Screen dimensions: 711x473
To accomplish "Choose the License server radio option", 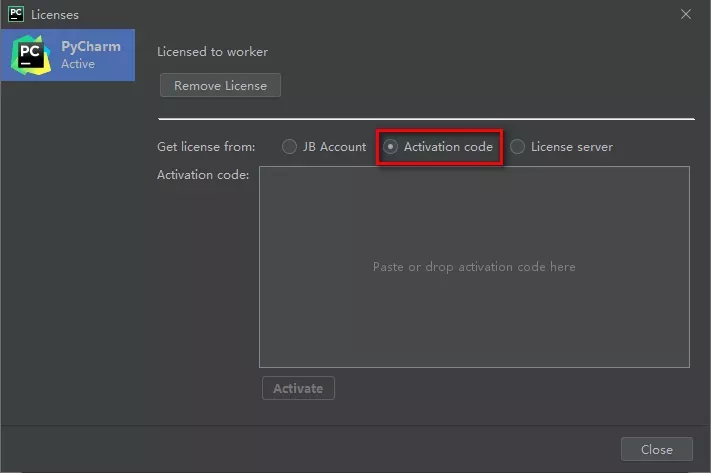I will click(517, 147).
